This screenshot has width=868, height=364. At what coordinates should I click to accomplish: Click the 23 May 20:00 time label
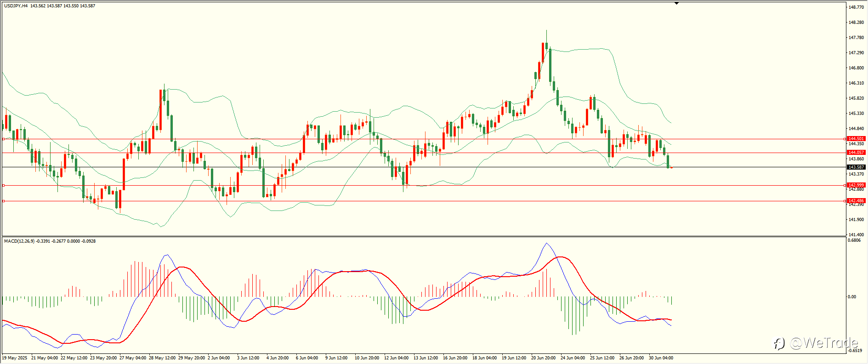(103, 358)
